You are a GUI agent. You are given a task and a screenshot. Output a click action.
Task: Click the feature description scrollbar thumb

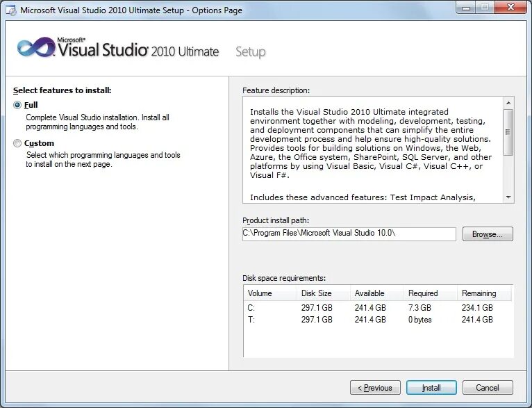508,132
